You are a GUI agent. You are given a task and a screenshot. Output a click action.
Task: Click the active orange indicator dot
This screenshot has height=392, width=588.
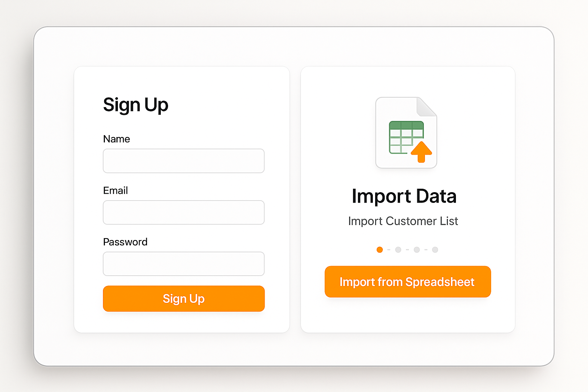[x=379, y=250]
